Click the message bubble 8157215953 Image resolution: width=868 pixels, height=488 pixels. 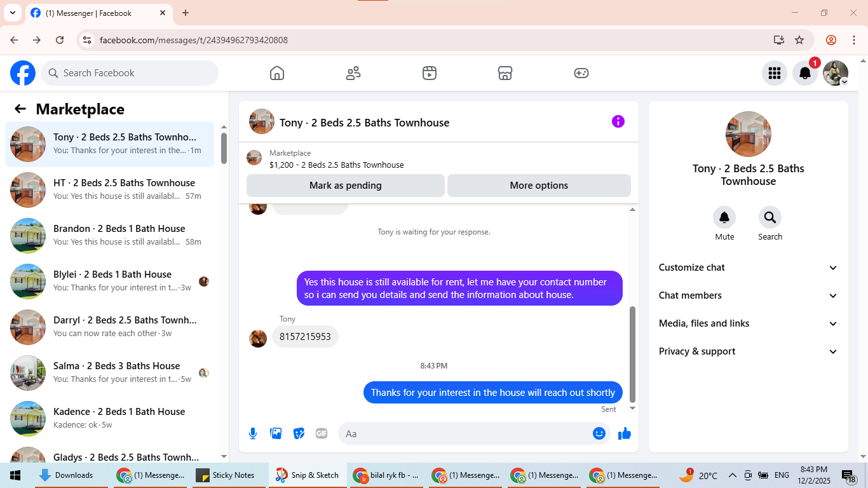(305, 336)
